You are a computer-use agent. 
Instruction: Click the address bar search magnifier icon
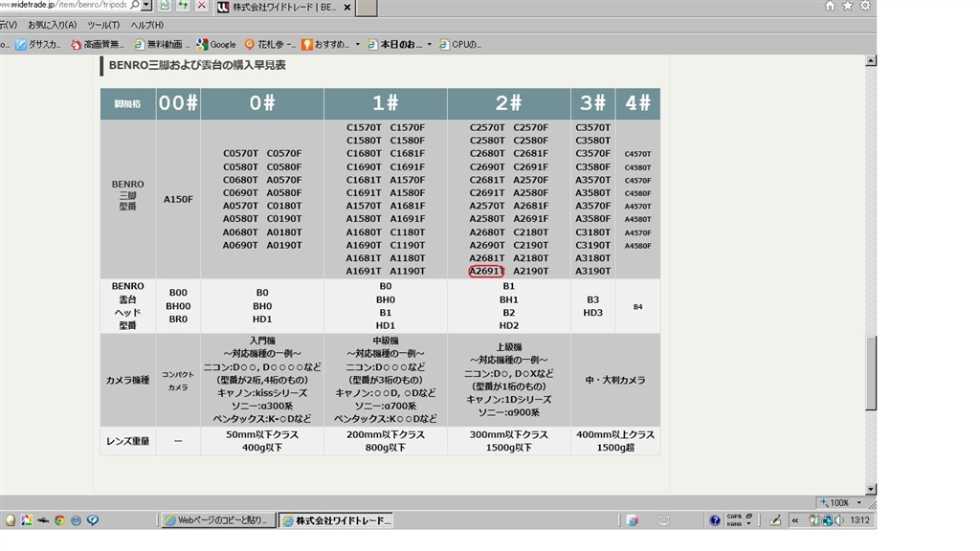tap(134, 5)
